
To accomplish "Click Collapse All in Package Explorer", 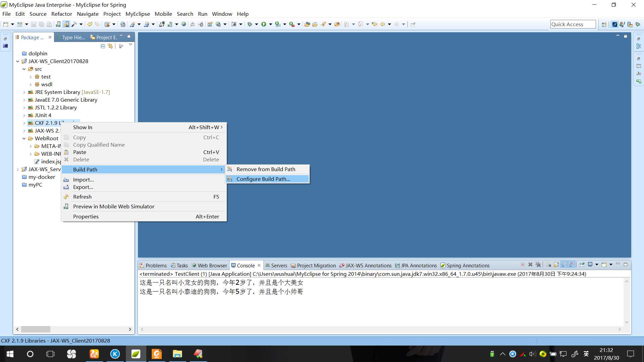I will [103, 46].
